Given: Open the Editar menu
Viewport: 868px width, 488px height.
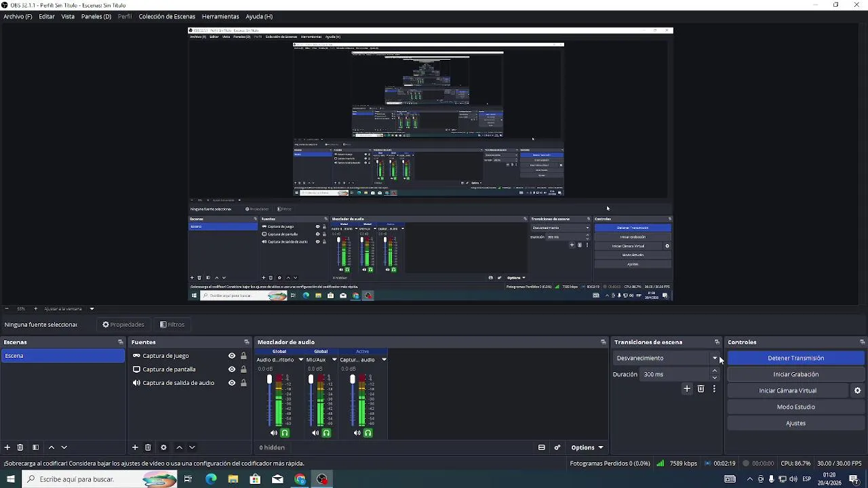Looking at the screenshot, I should 47,16.
